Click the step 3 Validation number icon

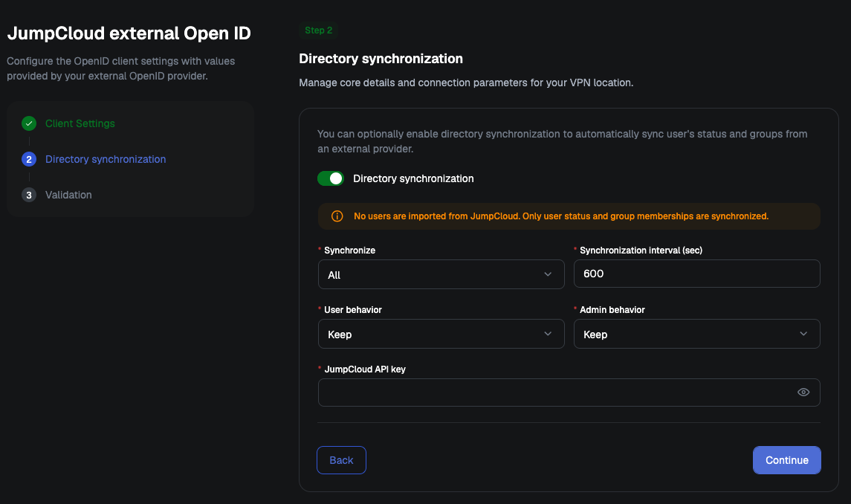(29, 195)
